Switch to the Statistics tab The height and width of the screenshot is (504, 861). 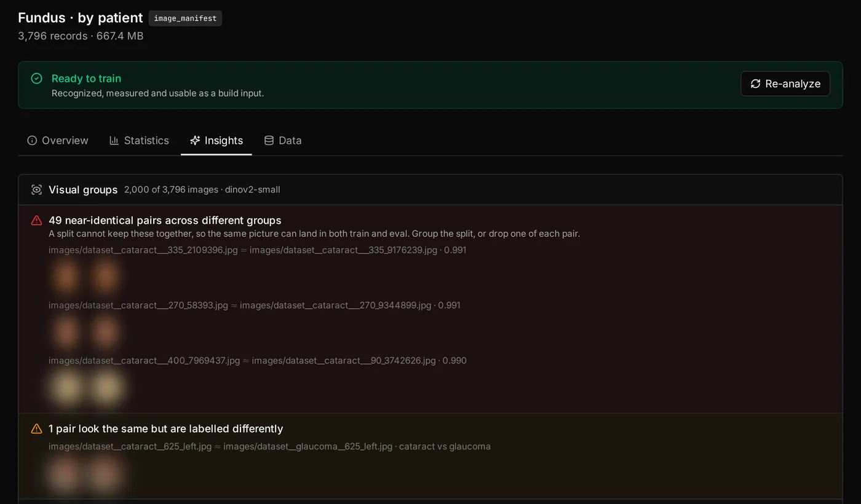tap(139, 140)
